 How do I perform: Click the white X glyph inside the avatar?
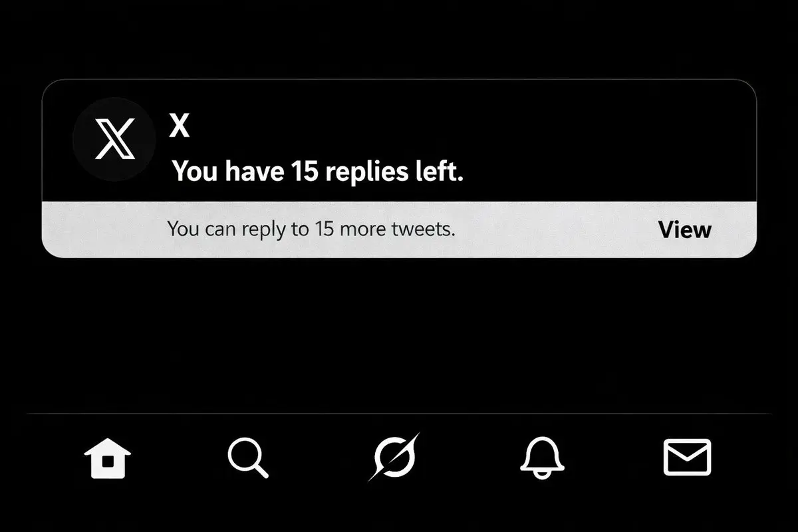(x=115, y=139)
